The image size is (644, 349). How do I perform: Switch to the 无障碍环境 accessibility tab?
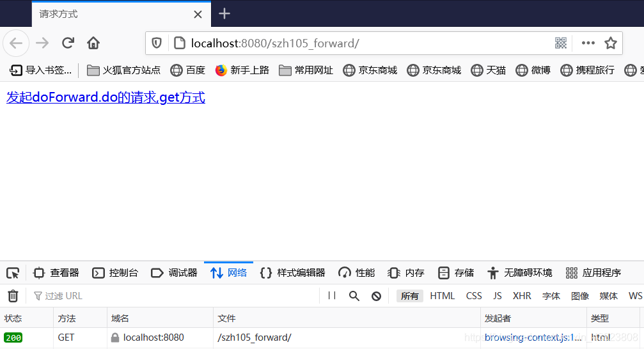click(519, 273)
